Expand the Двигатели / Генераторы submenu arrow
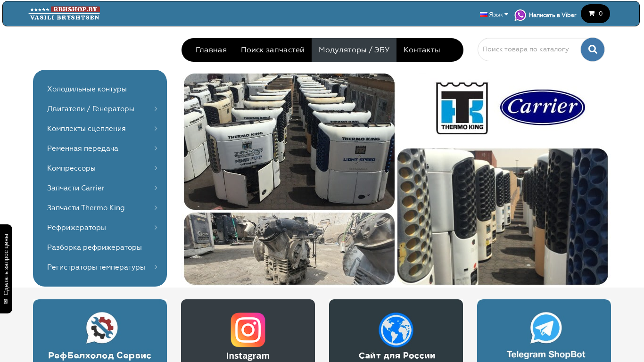This screenshot has height=362, width=644. 156,109
